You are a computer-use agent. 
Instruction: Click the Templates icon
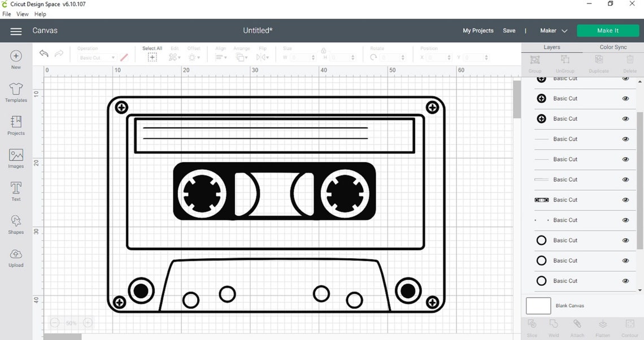[x=15, y=92]
